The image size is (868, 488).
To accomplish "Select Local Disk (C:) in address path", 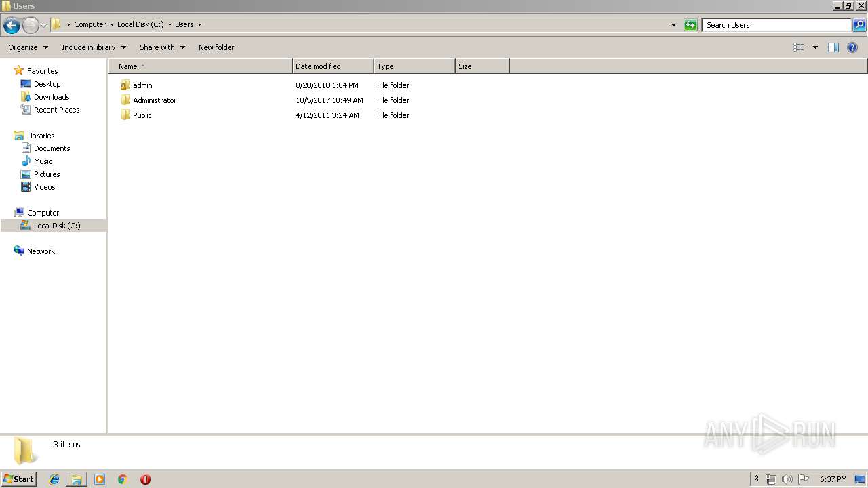I will (x=140, y=24).
